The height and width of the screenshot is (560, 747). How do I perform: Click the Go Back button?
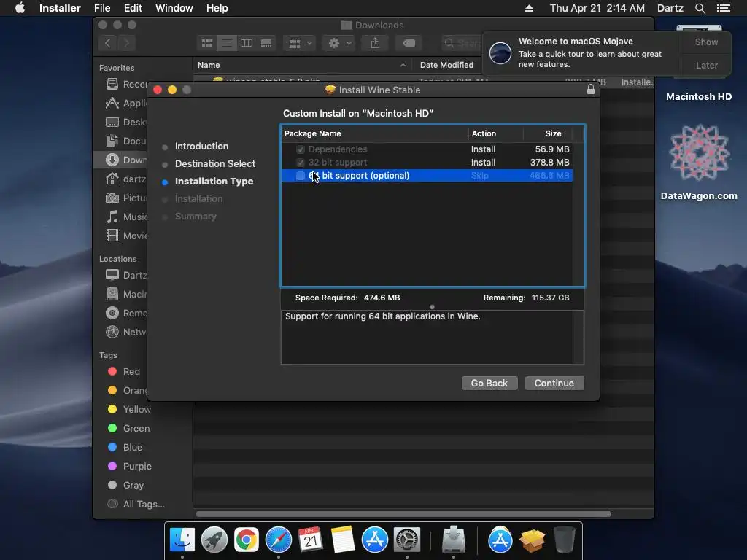point(489,383)
